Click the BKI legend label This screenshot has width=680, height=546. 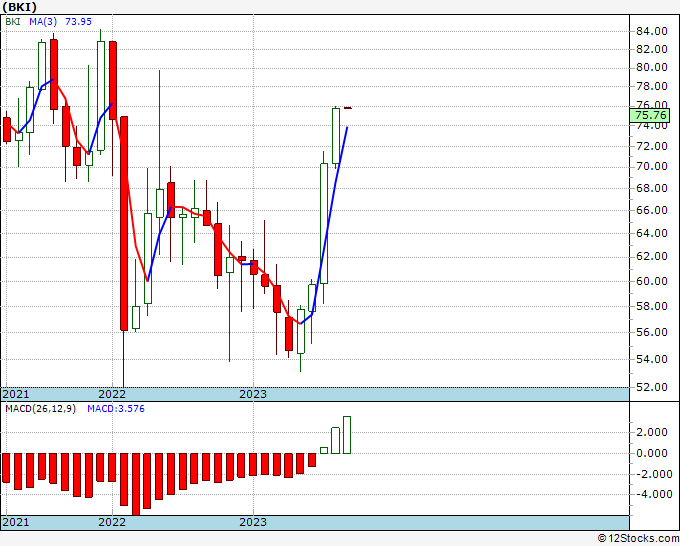click(13, 21)
